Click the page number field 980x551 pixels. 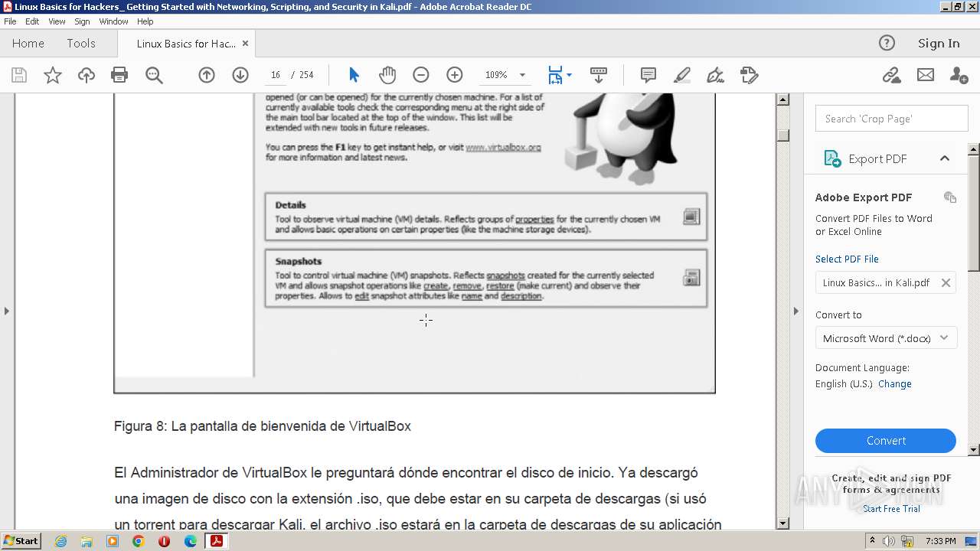tap(276, 75)
